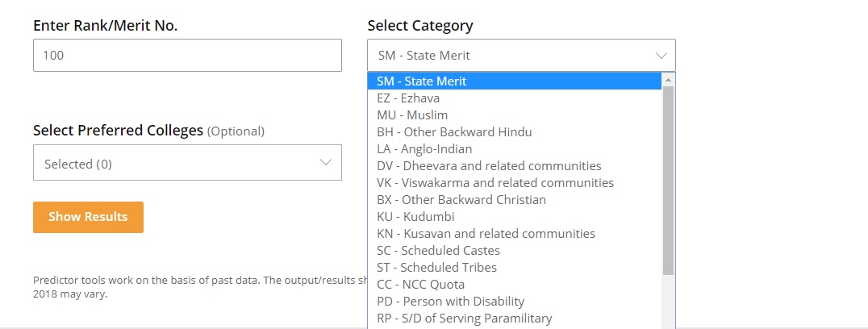Expand the Select Preferred Colleges dropdown
This screenshot has width=868, height=329.
187,163
